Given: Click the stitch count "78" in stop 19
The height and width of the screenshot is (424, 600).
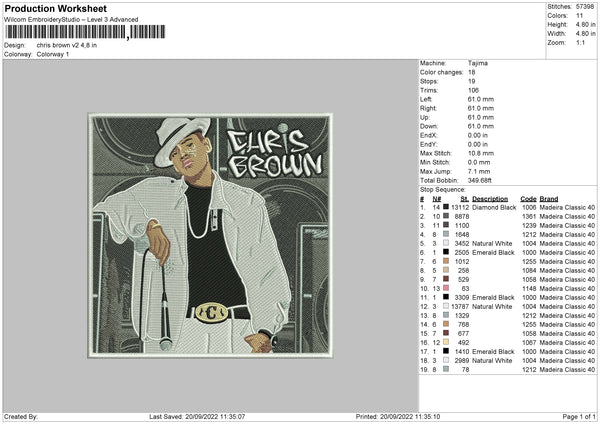Looking at the screenshot, I should point(465,370).
